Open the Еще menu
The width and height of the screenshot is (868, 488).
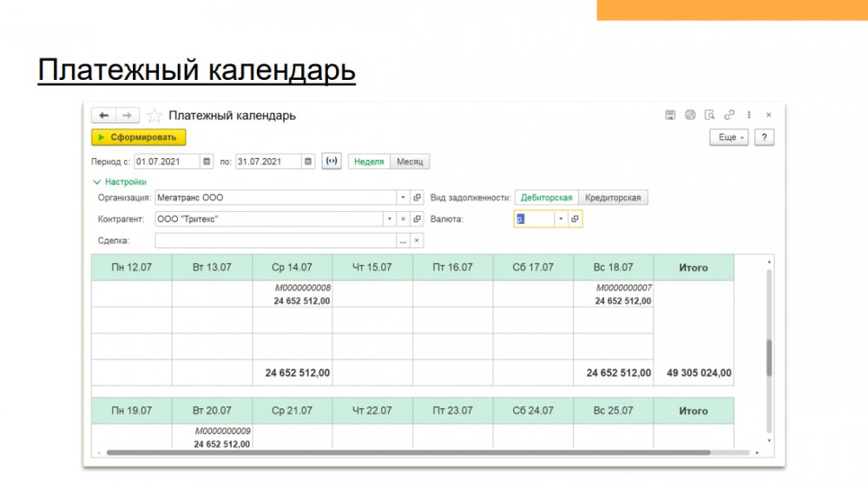[727, 137]
